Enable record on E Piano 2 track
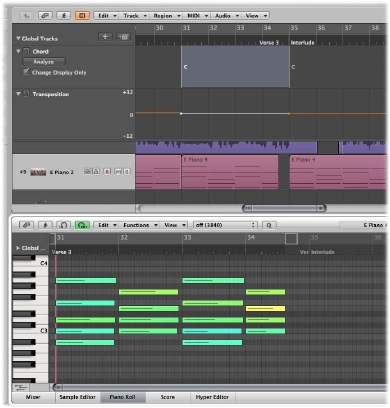Image resolution: width=390 pixels, height=408 pixels. tap(107, 172)
